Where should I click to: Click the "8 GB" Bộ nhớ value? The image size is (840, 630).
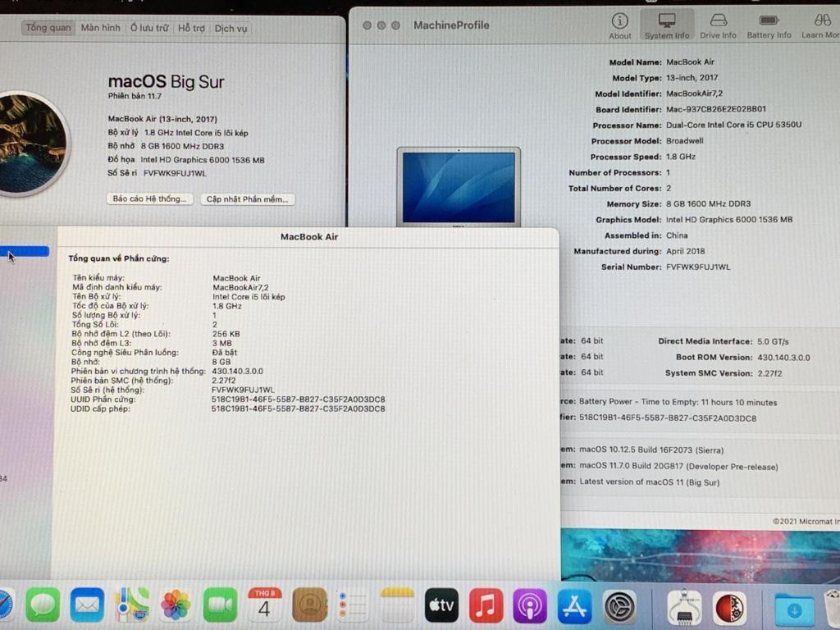[221, 362]
